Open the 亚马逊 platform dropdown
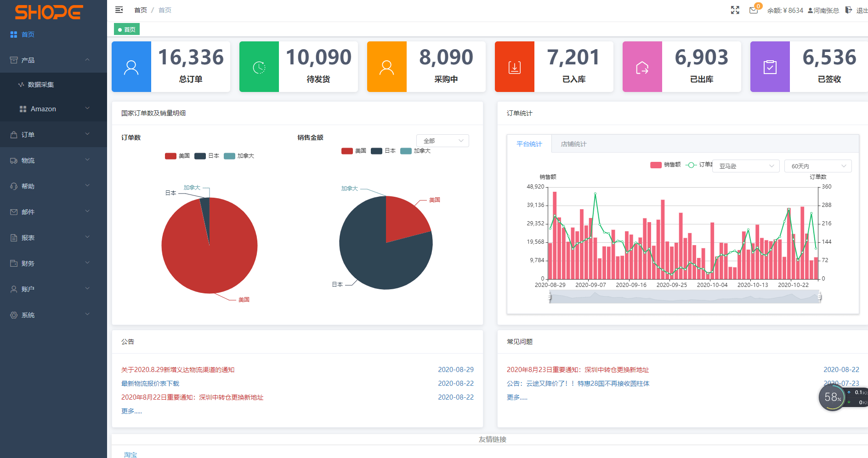 pos(745,166)
